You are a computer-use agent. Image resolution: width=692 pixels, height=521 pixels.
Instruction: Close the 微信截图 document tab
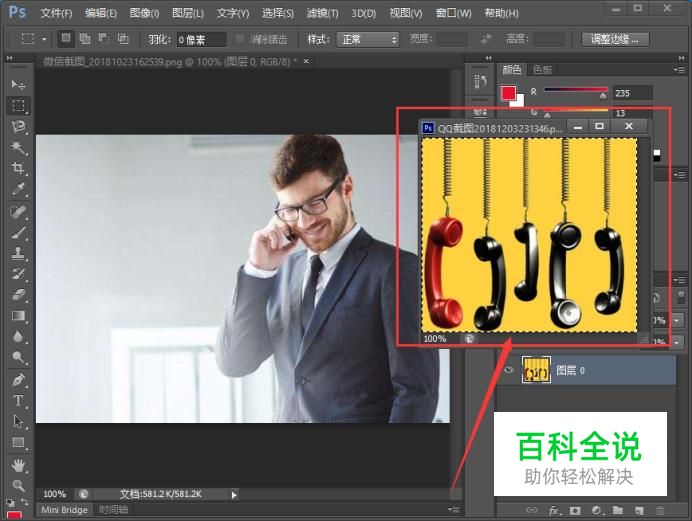click(306, 61)
